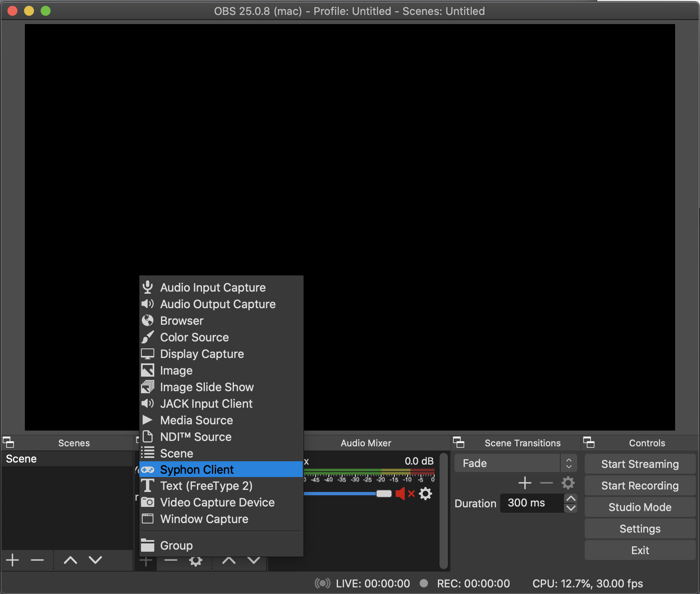The width and height of the screenshot is (700, 594).
Task: Open OBS Settings
Action: (640, 528)
